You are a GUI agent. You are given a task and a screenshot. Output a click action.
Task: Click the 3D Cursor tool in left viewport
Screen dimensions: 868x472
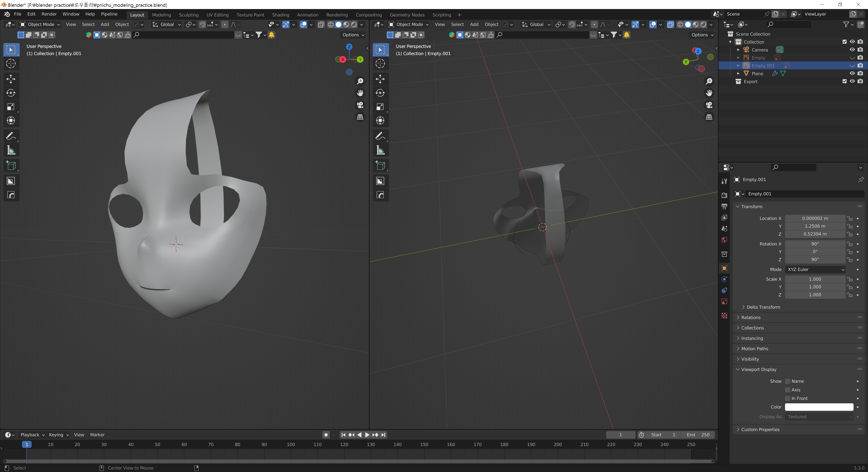[11, 64]
